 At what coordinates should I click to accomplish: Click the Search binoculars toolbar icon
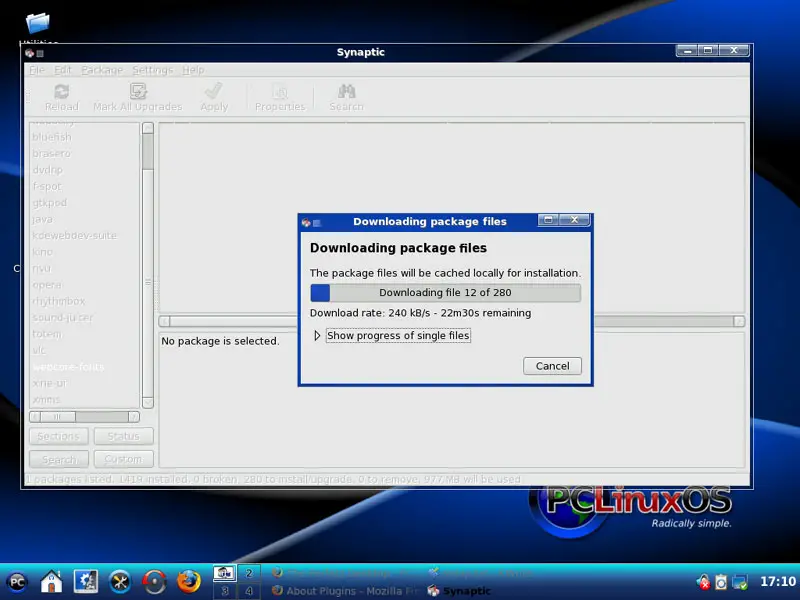pyautogui.click(x=346, y=91)
